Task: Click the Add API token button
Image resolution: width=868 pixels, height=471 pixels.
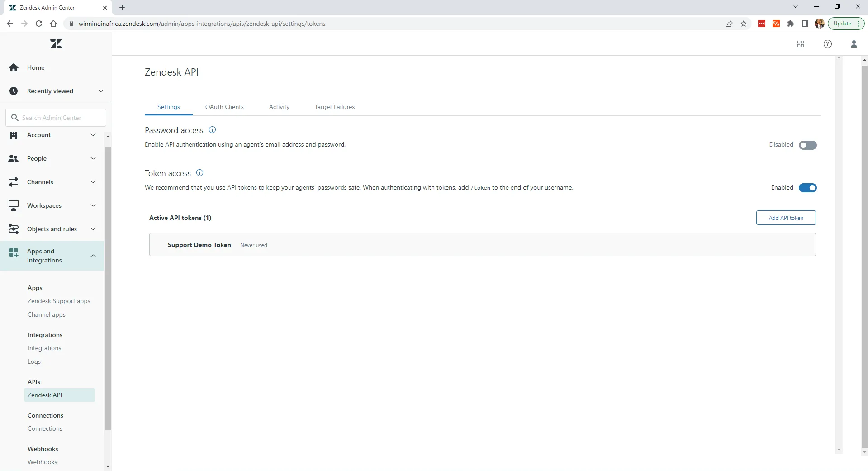Action: [x=786, y=218]
